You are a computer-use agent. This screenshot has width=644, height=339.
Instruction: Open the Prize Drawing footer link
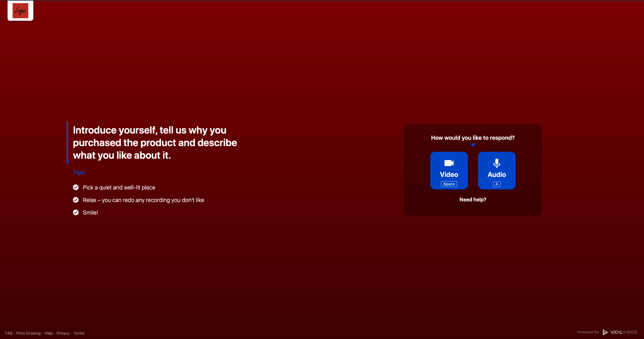(x=28, y=333)
